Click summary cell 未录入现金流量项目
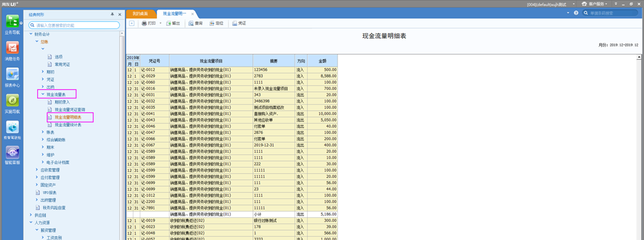The image size is (644, 240). pos(273,88)
